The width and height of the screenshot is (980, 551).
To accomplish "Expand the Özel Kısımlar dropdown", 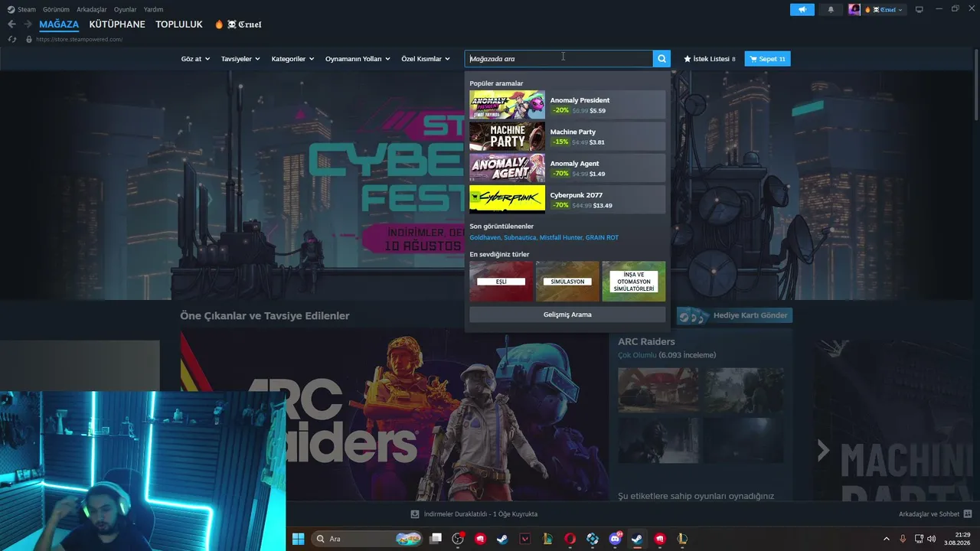I will (426, 59).
